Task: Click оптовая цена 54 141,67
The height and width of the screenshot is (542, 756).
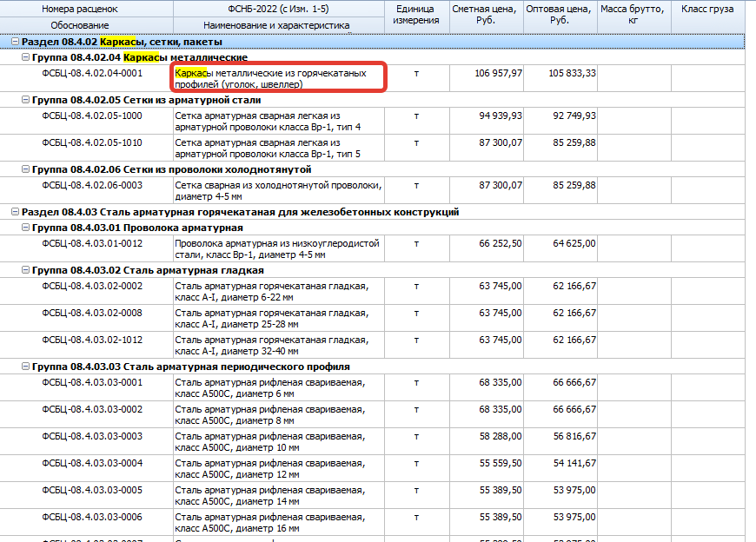Action: [x=574, y=463]
